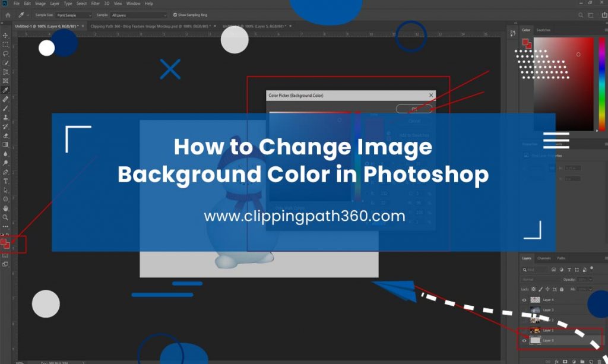Open the blend mode Normal dropdown
Viewport: 608px width, 364px height.
click(x=540, y=280)
